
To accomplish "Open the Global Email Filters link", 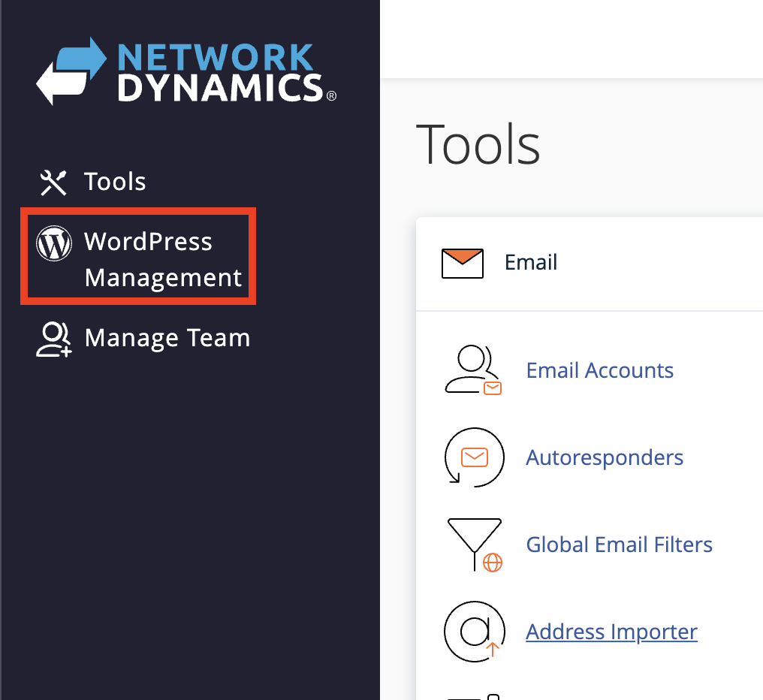I will coord(619,545).
